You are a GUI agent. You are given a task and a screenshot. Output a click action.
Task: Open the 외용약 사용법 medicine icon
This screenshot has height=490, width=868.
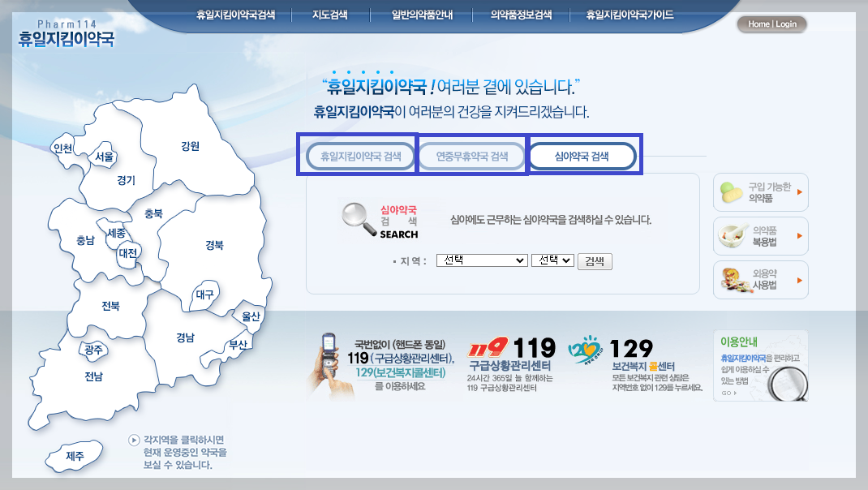point(734,280)
